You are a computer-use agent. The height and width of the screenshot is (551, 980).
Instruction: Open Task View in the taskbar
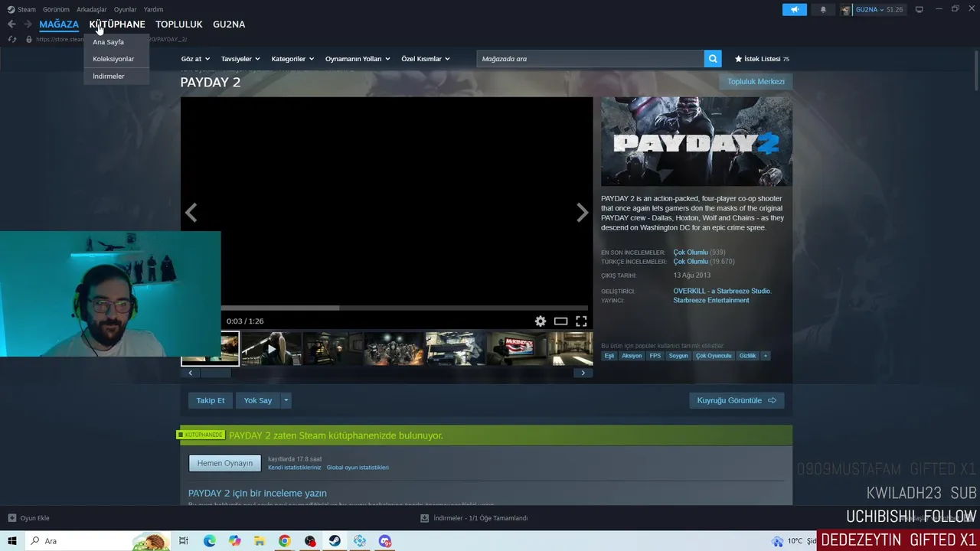(x=184, y=541)
